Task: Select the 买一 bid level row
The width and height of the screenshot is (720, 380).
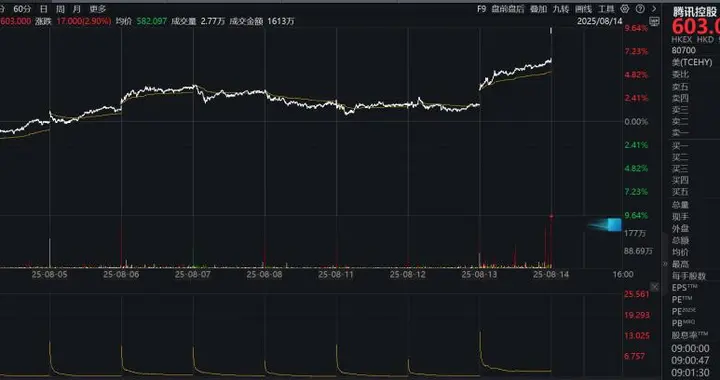Action: tap(680, 146)
